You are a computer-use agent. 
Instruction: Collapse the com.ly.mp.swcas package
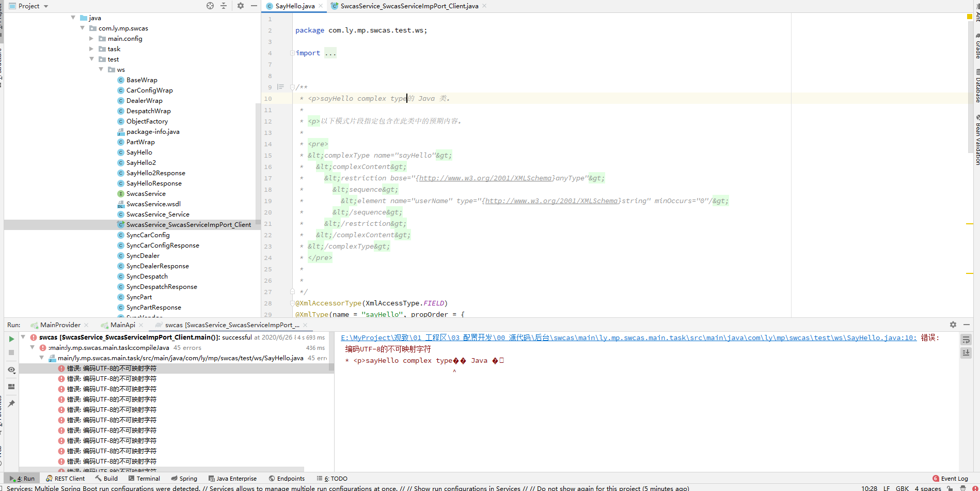82,28
